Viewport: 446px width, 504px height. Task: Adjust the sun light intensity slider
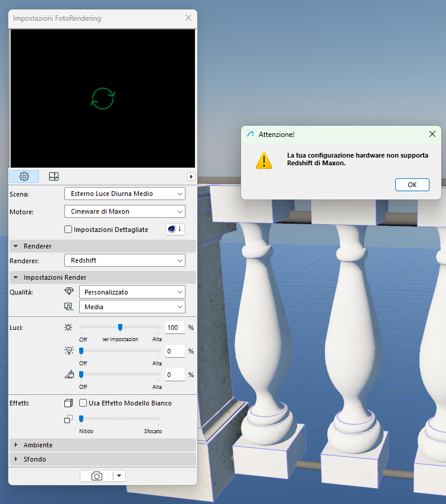click(x=120, y=327)
